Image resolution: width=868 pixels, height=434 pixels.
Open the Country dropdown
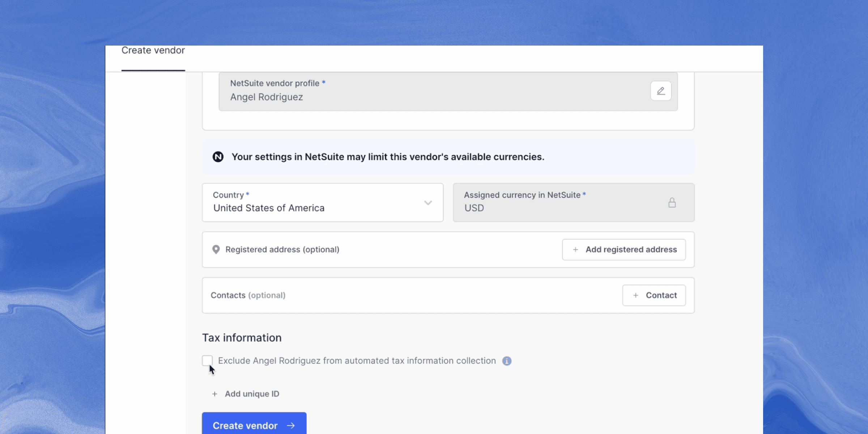click(322, 203)
